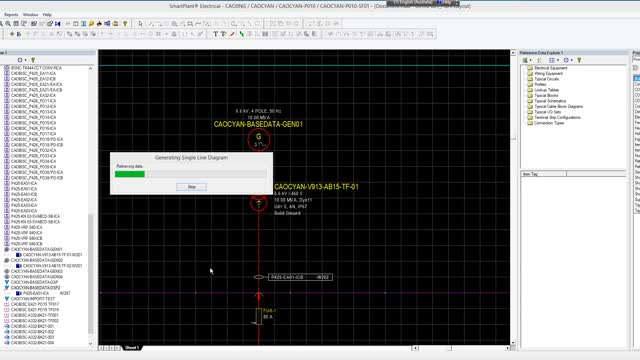Click filter bulb icon in left explorer
640x360 pixels.
pos(33,60)
